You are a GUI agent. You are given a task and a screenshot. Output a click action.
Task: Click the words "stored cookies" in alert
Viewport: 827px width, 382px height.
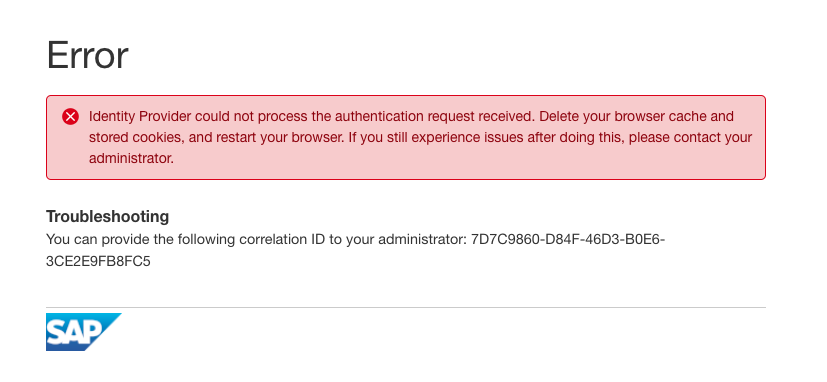tap(130, 137)
